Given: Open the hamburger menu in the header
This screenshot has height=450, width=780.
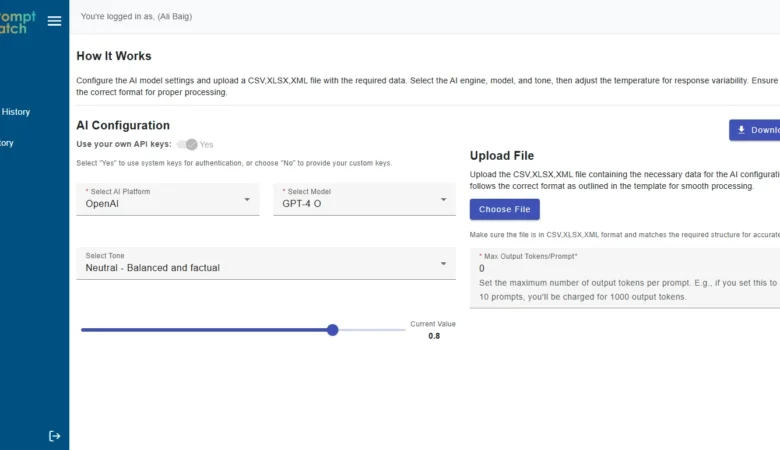Looking at the screenshot, I should click(54, 20).
